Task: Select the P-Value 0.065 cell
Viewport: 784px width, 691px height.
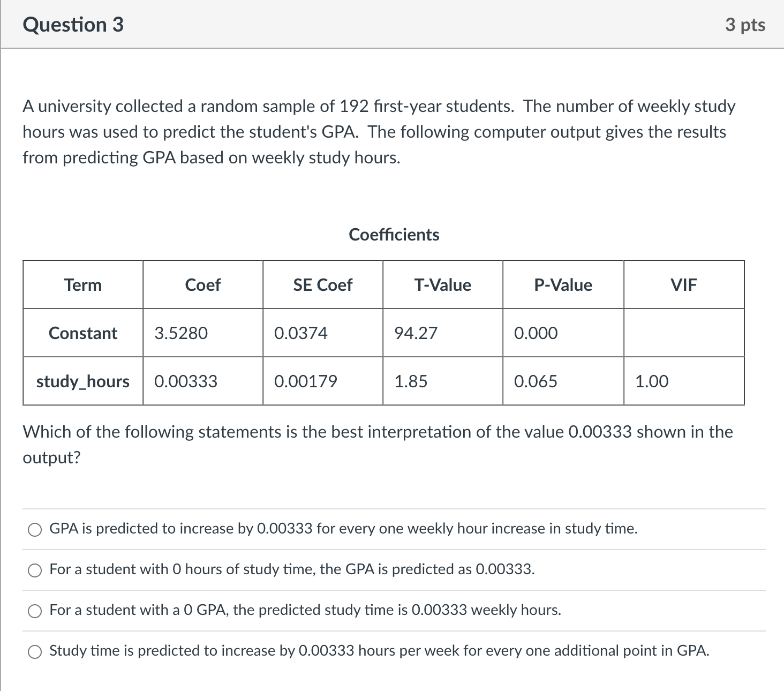Action: tap(535, 381)
